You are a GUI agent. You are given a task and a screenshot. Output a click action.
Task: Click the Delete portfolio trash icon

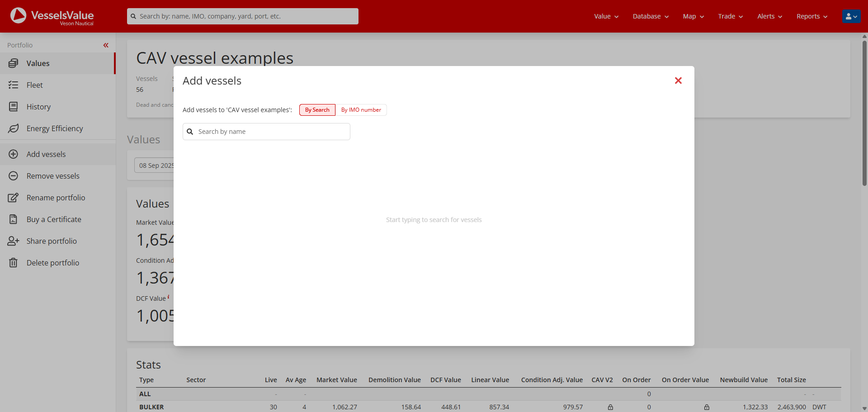click(x=14, y=263)
